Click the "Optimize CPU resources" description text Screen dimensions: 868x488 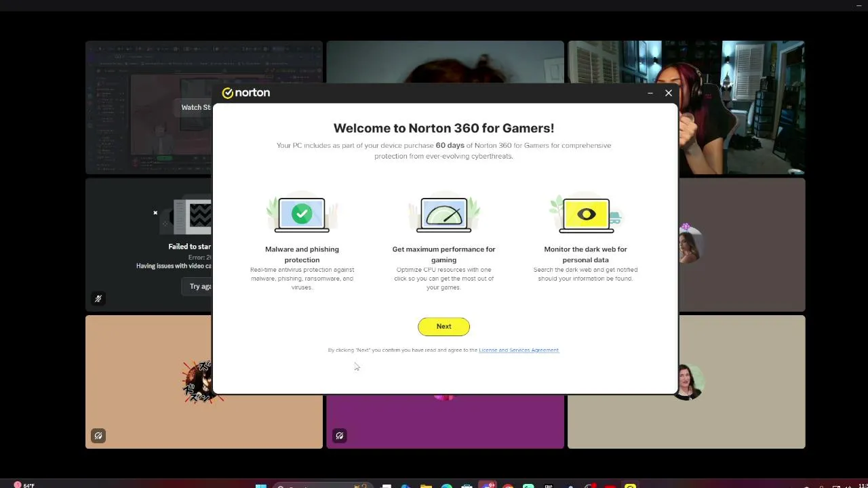443,279
